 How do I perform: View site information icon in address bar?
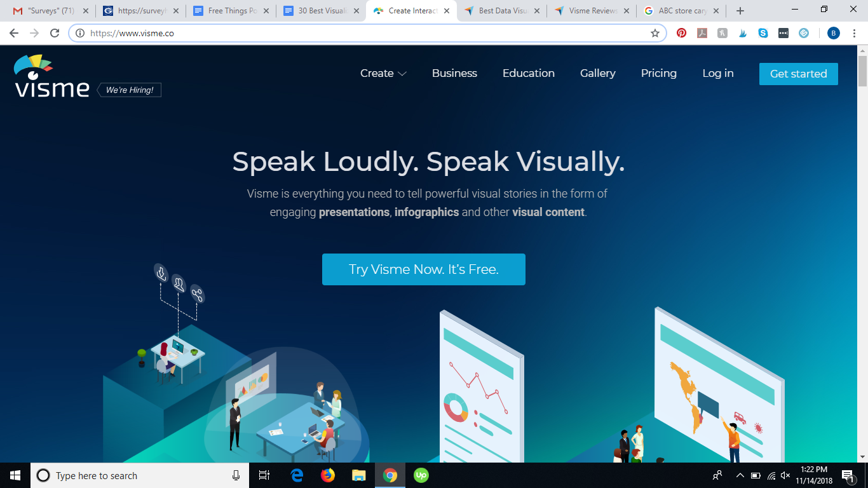80,33
